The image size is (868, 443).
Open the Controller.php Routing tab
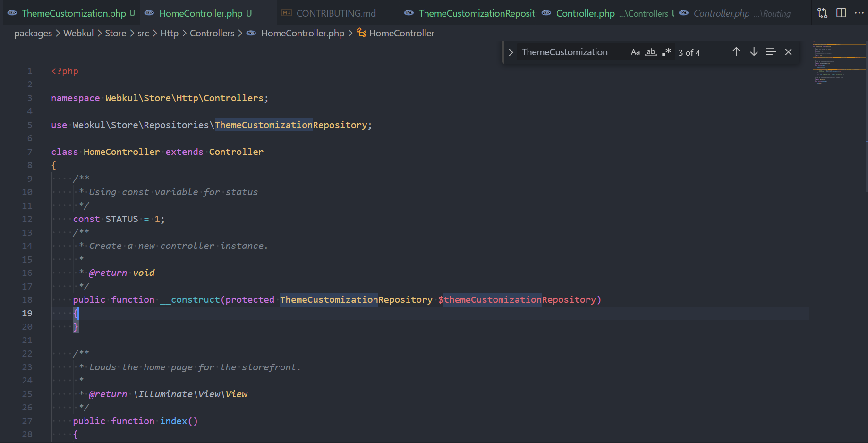click(742, 13)
